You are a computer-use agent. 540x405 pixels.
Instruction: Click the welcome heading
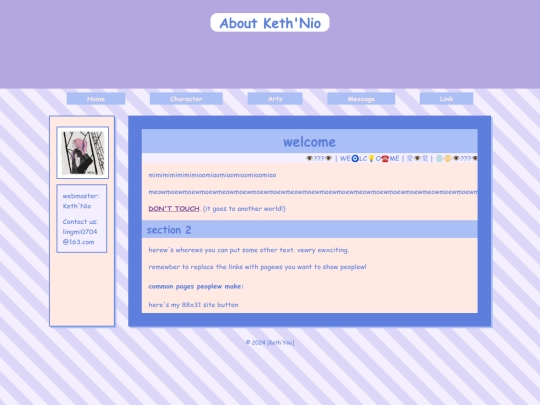point(309,142)
